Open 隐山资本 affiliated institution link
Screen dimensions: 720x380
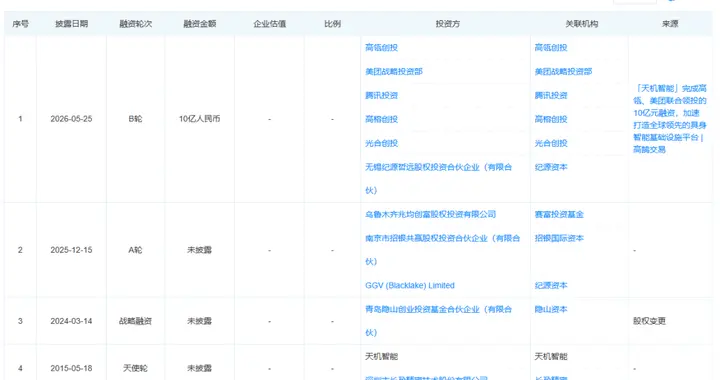[x=551, y=309]
